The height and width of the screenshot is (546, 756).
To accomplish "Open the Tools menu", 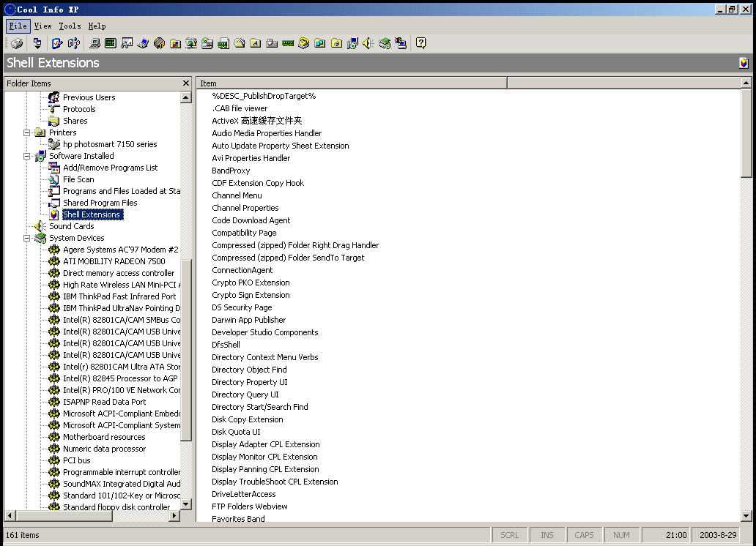I will click(70, 26).
